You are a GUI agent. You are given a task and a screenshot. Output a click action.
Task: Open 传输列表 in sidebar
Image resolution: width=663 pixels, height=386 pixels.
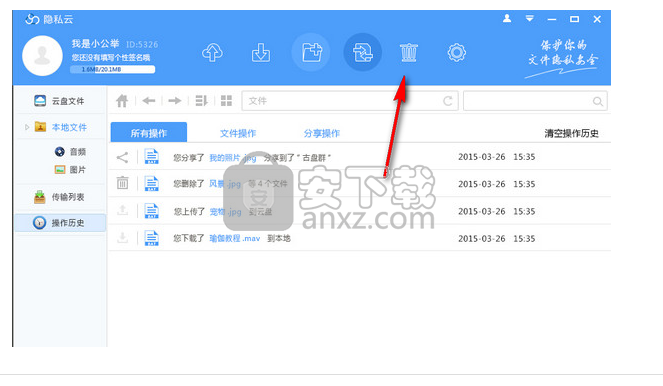[x=59, y=197]
